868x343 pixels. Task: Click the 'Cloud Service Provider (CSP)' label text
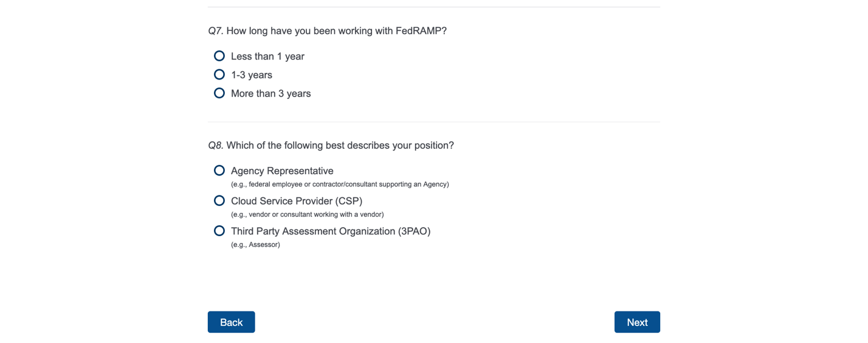point(297,201)
